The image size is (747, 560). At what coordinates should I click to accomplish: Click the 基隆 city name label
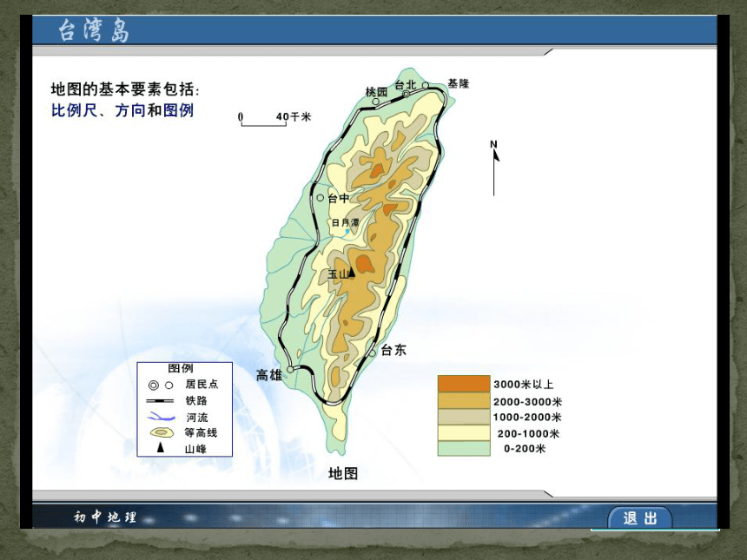click(x=459, y=83)
